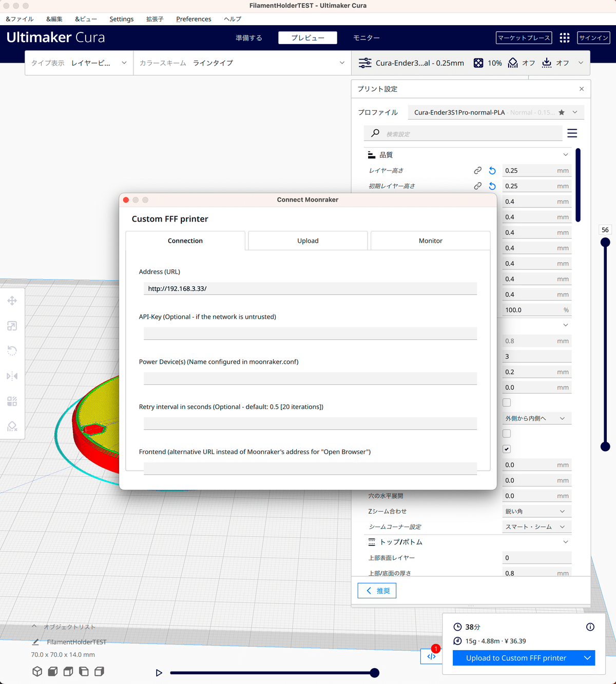Viewport: 616px width, 684px height.
Task: Open the 外側から内側へ dropdown
Action: pos(536,418)
